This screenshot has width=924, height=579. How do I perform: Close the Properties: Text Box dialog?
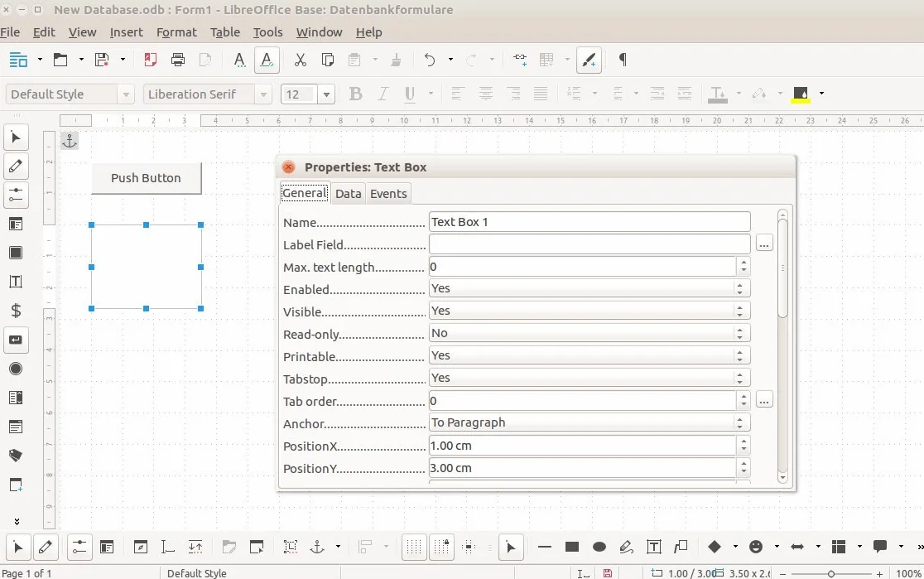point(288,166)
